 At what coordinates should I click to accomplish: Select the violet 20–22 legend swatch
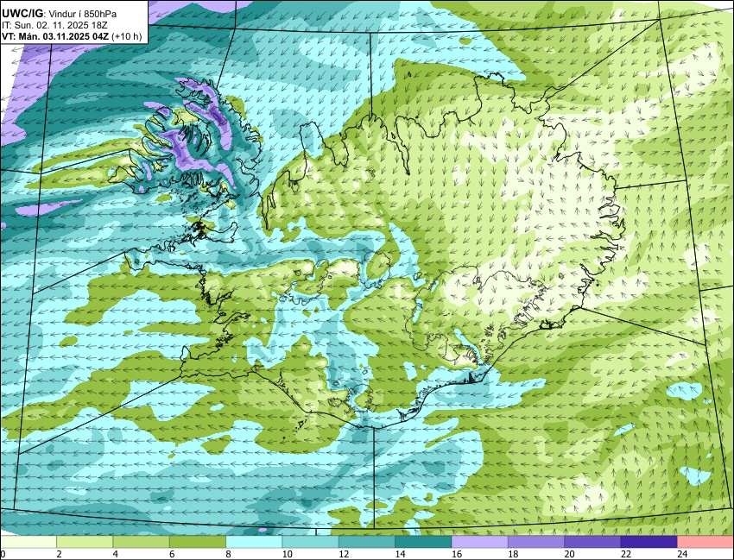[x=592, y=542]
